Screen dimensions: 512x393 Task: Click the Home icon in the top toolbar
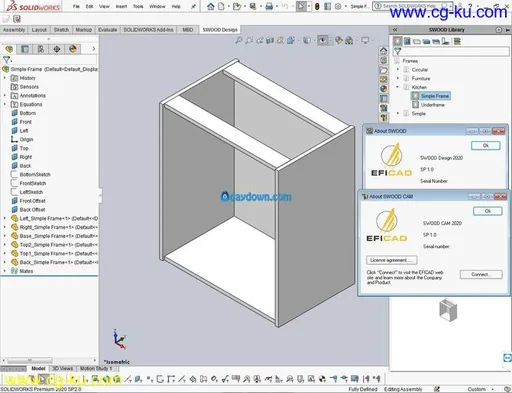click(x=210, y=6)
